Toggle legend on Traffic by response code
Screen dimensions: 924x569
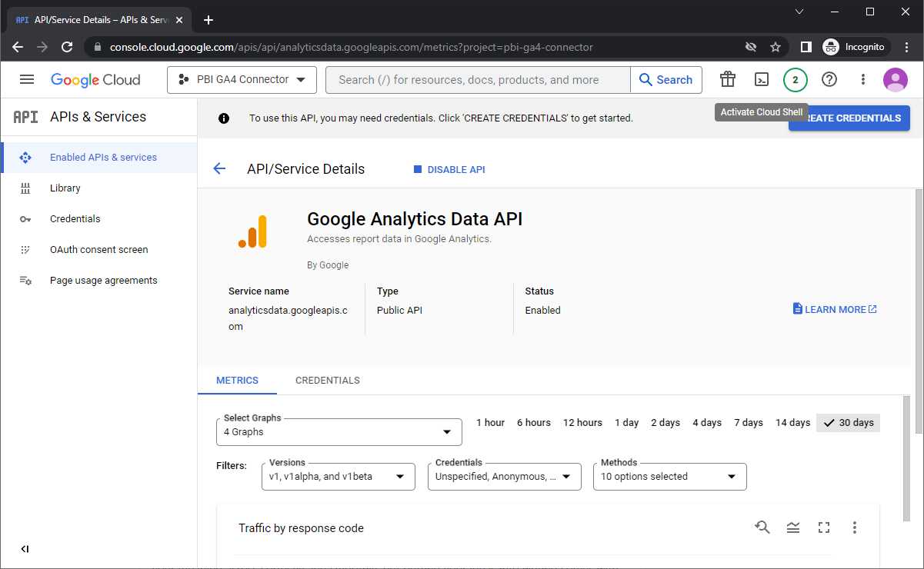coord(793,527)
